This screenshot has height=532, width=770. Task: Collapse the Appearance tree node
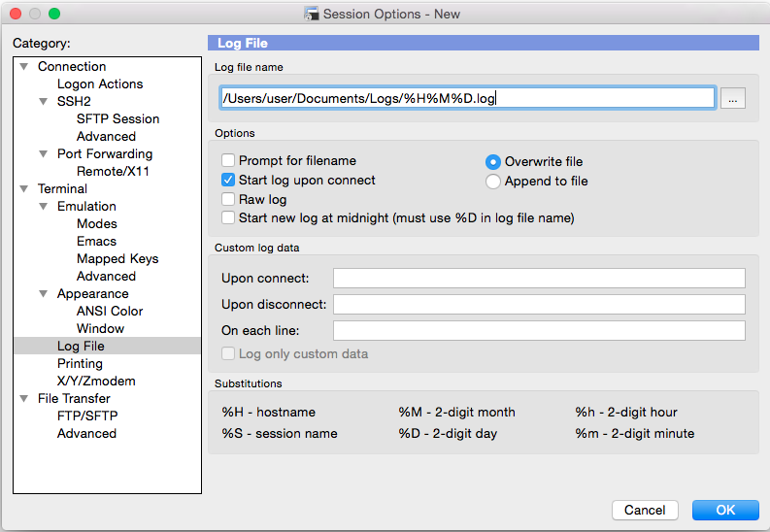[44, 294]
